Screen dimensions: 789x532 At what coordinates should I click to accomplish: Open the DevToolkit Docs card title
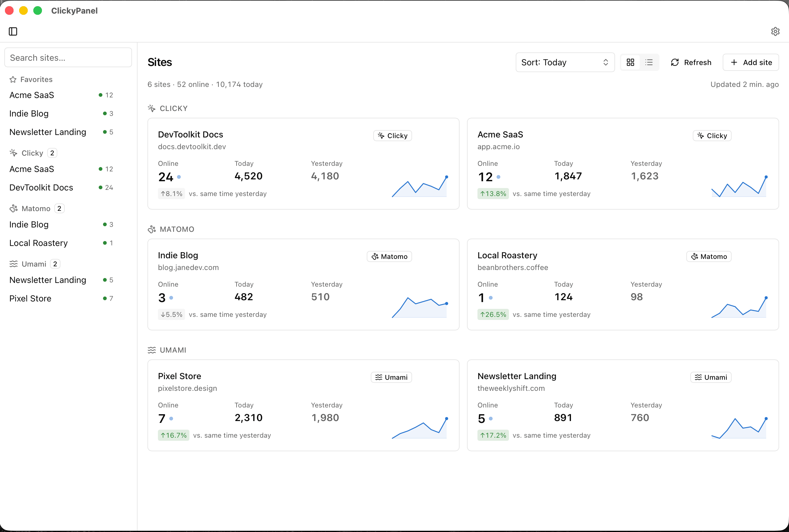[x=190, y=135]
